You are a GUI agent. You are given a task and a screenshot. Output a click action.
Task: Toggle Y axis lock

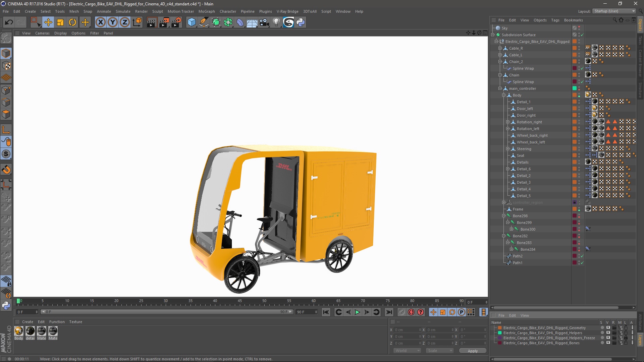tap(113, 22)
